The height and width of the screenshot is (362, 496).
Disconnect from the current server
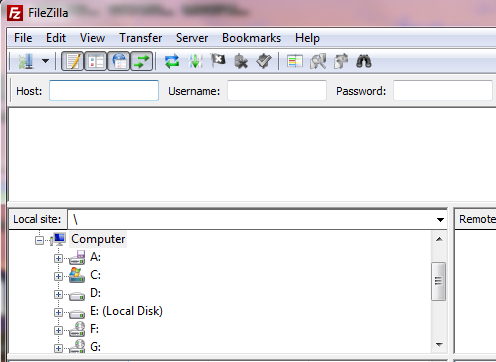241,61
